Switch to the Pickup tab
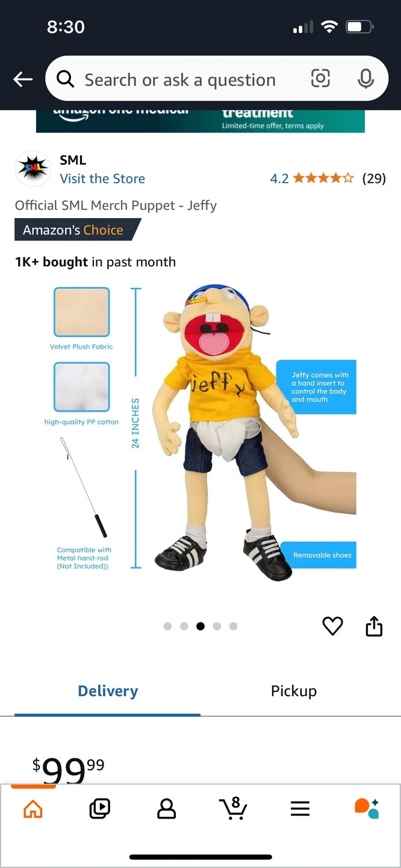Screen dimensions: 401x868 point(294,691)
